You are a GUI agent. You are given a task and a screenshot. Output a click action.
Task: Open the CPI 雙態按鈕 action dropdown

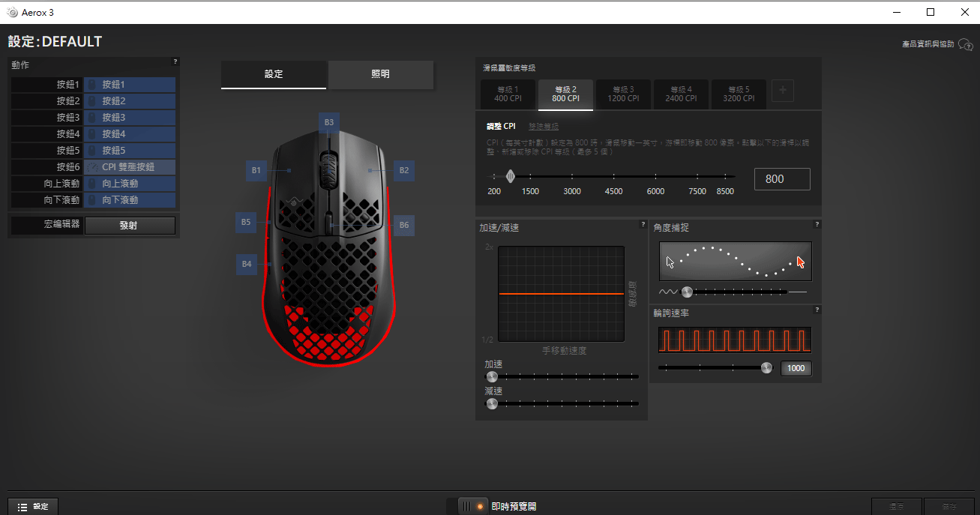(x=130, y=167)
